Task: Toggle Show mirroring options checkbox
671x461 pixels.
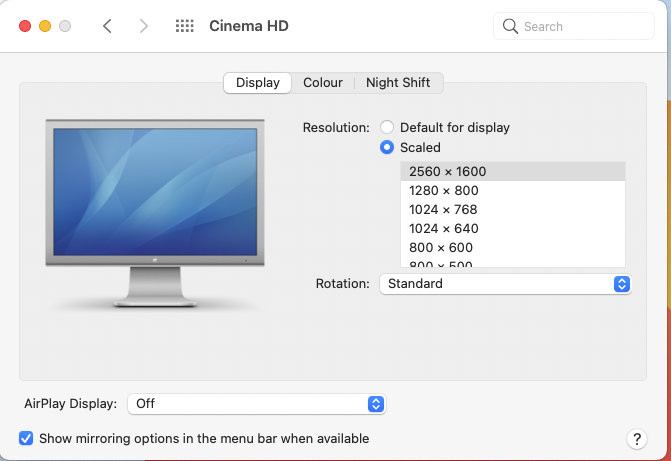Action: (26, 438)
